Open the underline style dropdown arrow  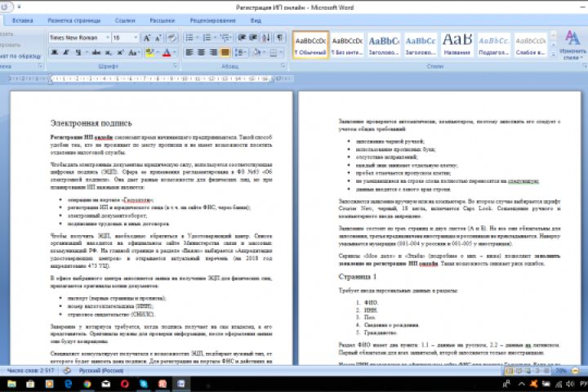point(87,52)
